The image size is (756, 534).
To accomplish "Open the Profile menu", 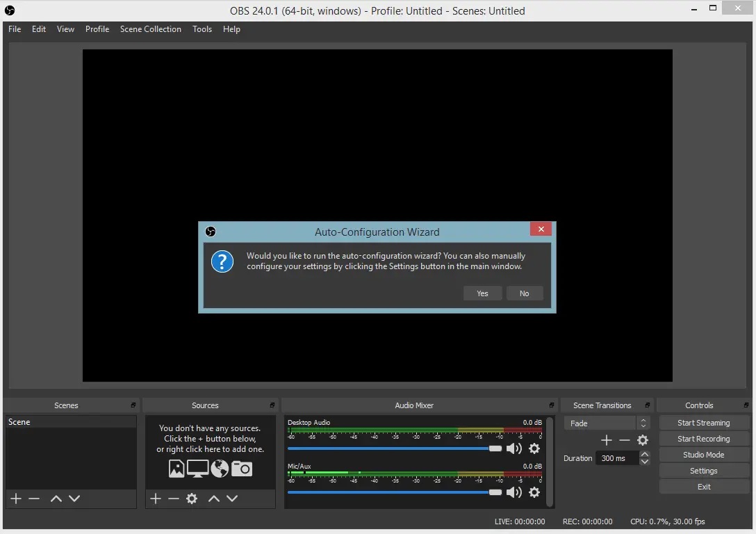I will pyautogui.click(x=97, y=29).
